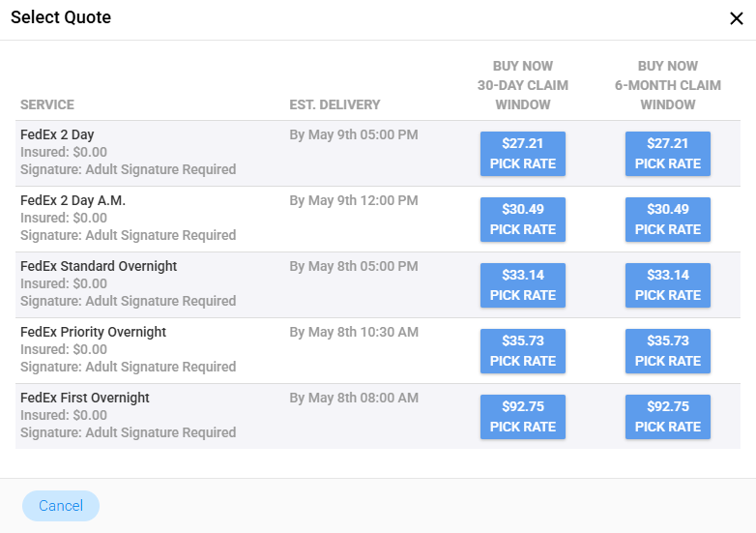
Task: Click the FedEx Priority Overnight service name
Action: 93,332
